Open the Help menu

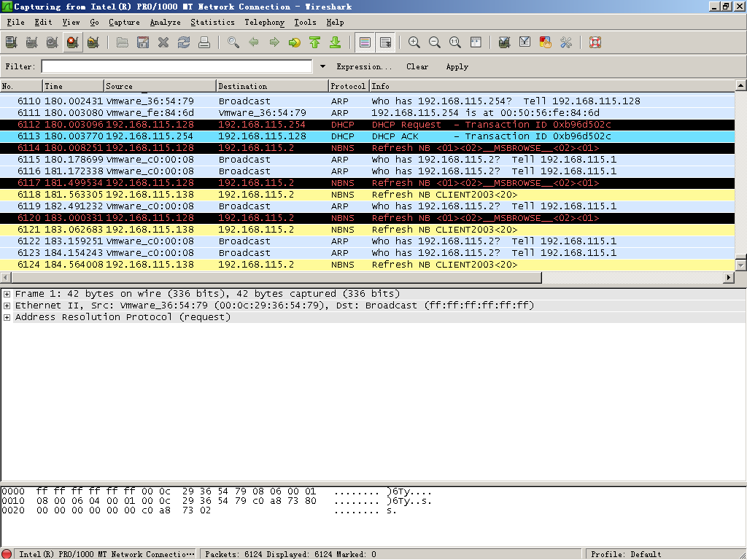pyautogui.click(x=336, y=23)
